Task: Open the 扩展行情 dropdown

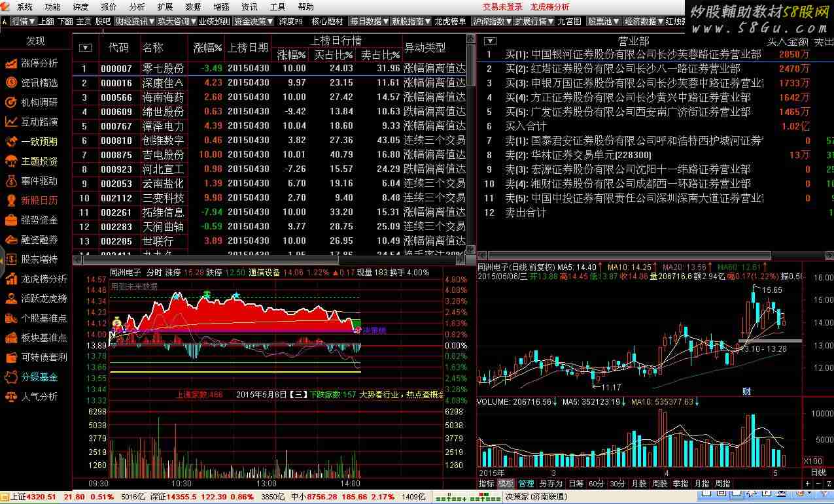Action: 534,22
